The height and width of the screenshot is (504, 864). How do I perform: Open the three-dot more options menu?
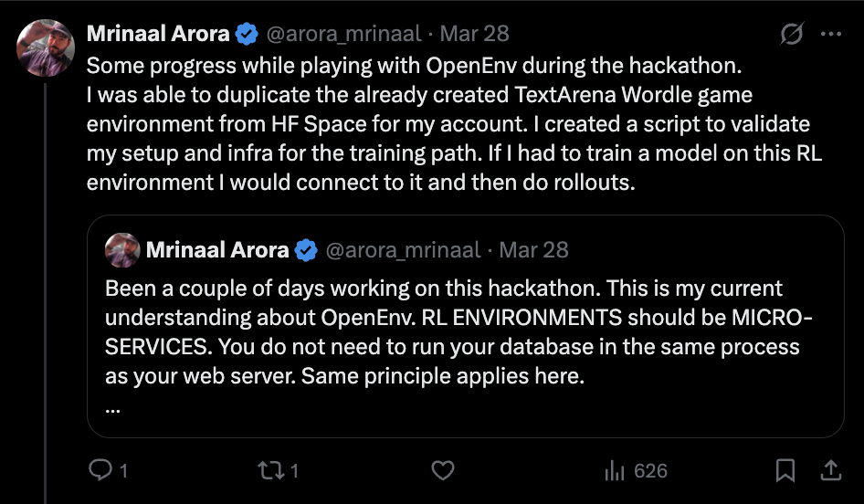[x=830, y=34]
